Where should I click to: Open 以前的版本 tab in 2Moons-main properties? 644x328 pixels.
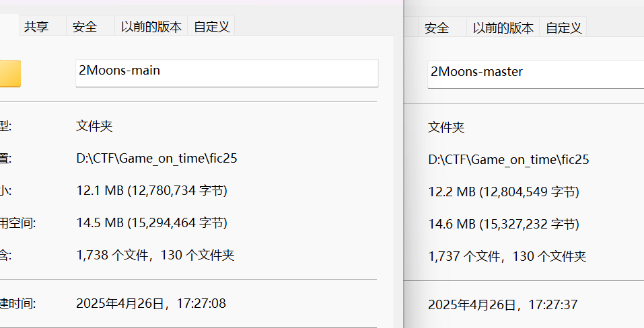tap(151, 27)
